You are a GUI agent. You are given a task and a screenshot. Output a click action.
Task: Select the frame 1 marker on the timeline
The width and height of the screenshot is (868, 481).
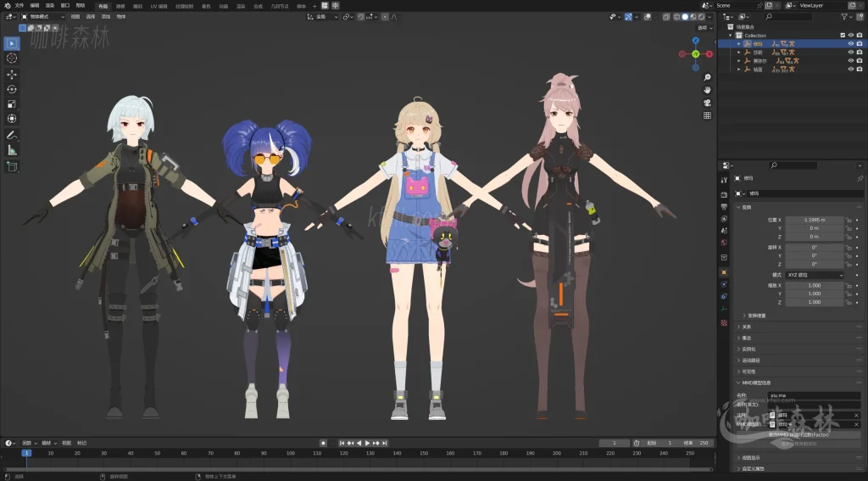point(26,453)
